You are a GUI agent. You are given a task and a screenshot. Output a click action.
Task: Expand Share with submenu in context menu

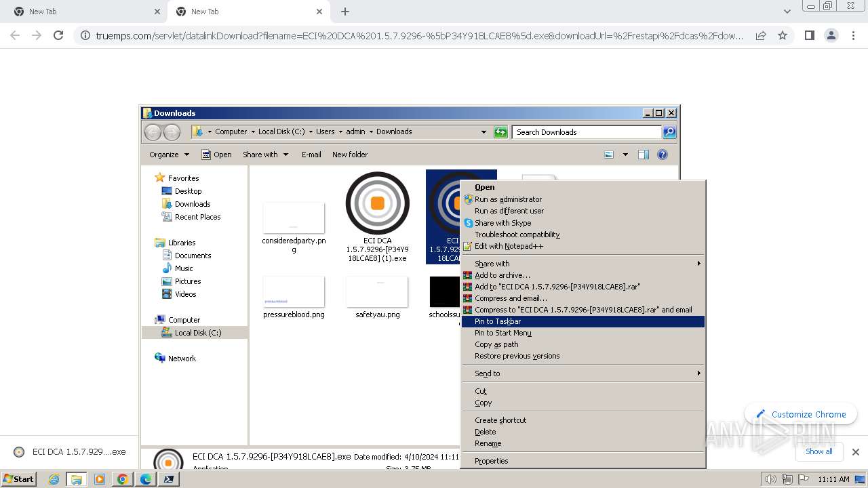(x=583, y=264)
